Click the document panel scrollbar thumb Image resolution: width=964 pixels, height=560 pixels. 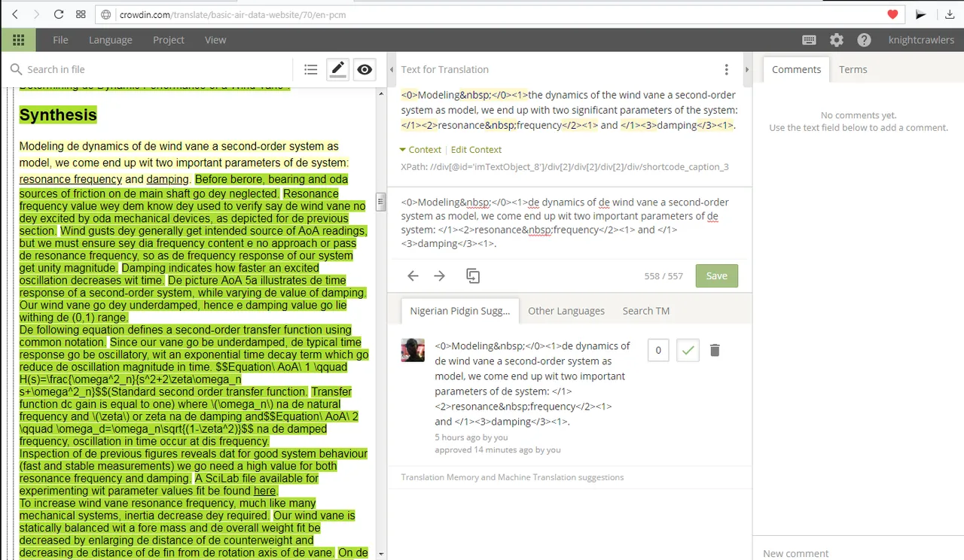pyautogui.click(x=380, y=201)
